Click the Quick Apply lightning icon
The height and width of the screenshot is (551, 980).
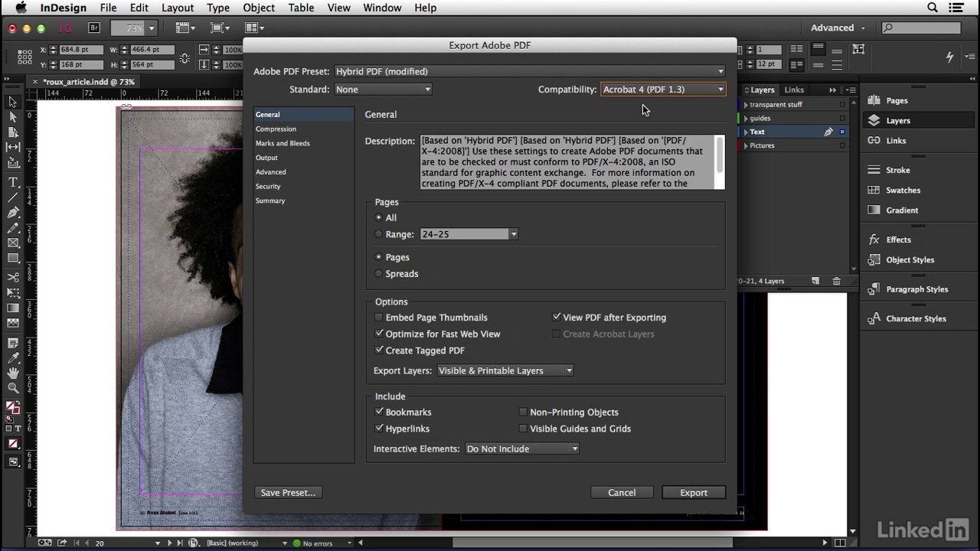click(x=950, y=57)
